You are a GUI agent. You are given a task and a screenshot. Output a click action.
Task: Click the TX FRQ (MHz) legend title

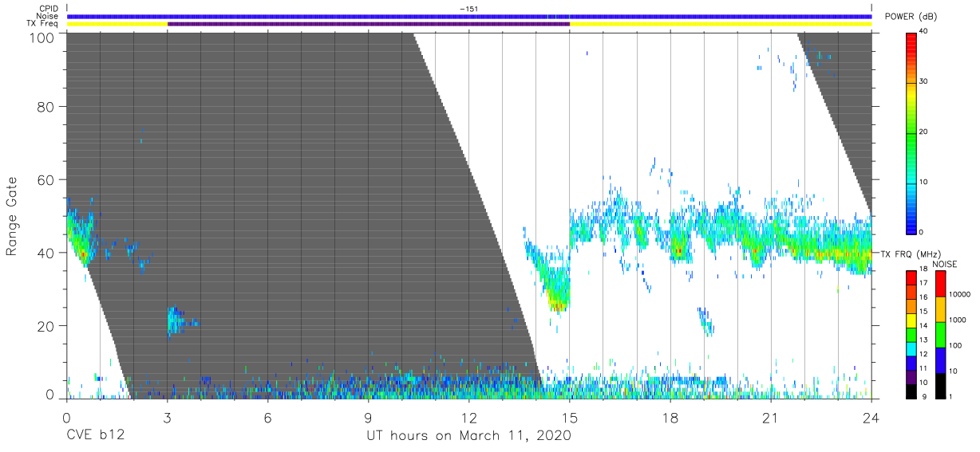(912, 254)
